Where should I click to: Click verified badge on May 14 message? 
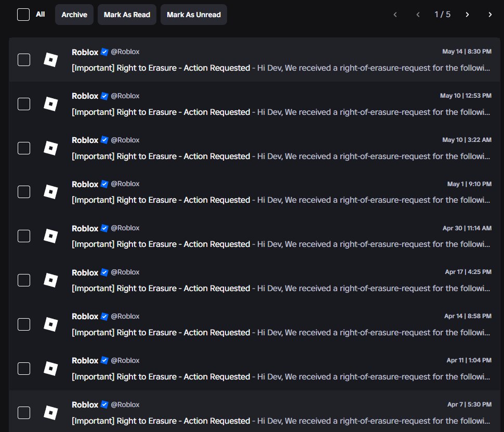click(x=104, y=52)
